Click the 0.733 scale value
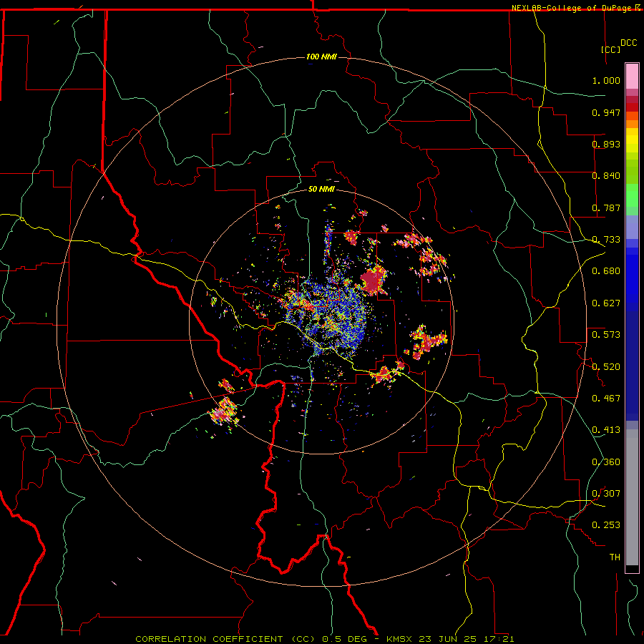 [x=606, y=240]
